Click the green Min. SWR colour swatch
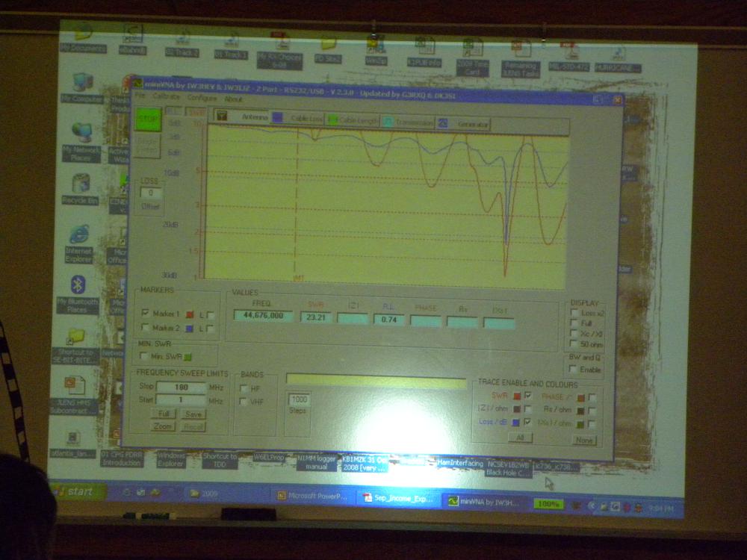 point(187,357)
